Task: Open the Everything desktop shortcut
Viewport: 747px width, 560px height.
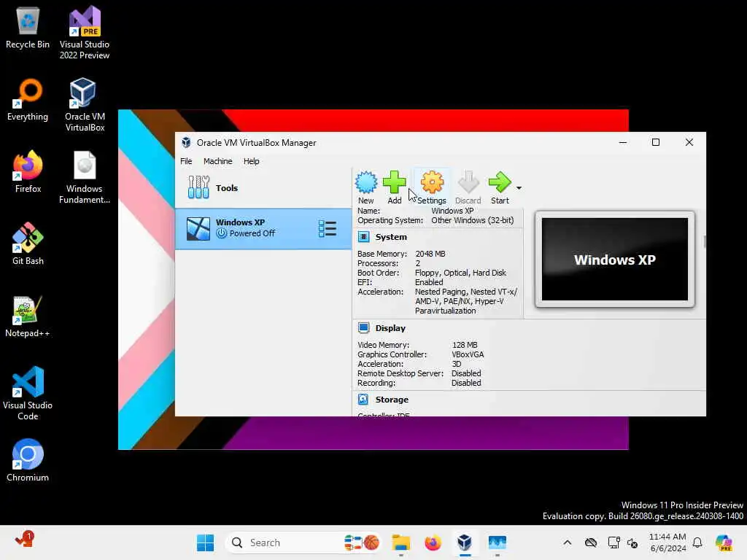Action: (x=28, y=100)
